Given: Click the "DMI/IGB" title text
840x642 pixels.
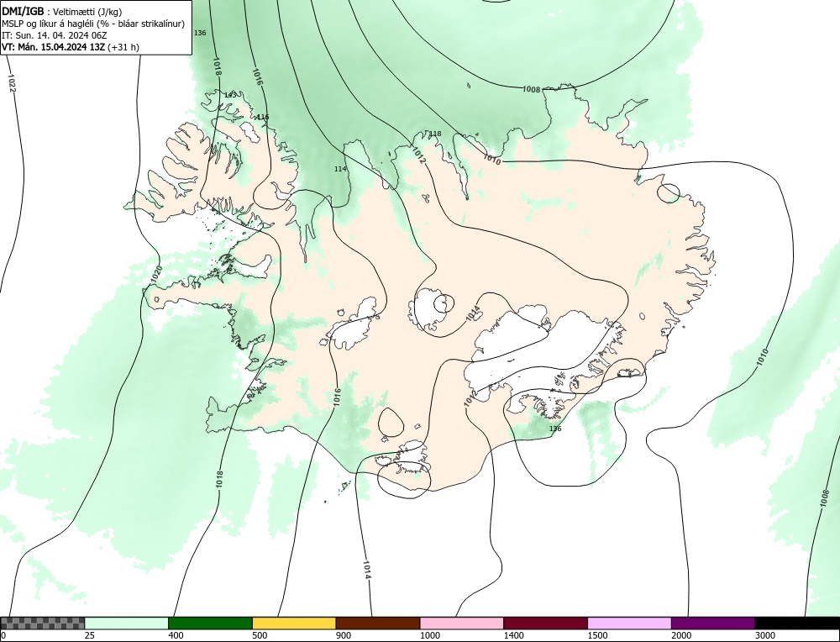Looking at the screenshot, I should [x=23, y=11].
